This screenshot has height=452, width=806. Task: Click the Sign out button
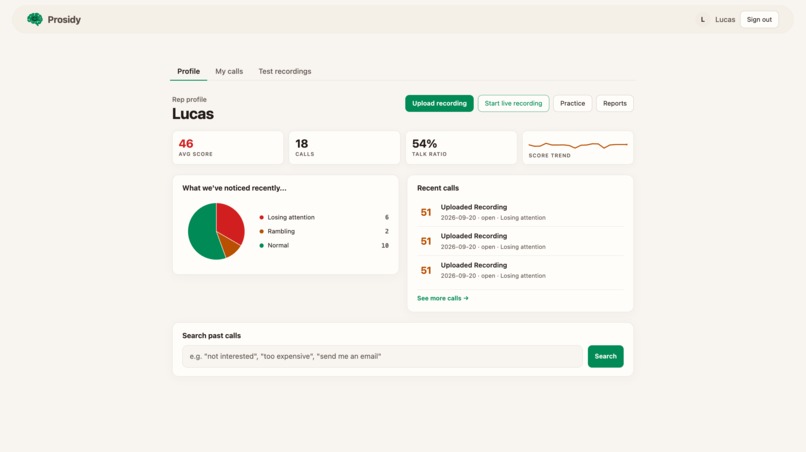(759, 20)
